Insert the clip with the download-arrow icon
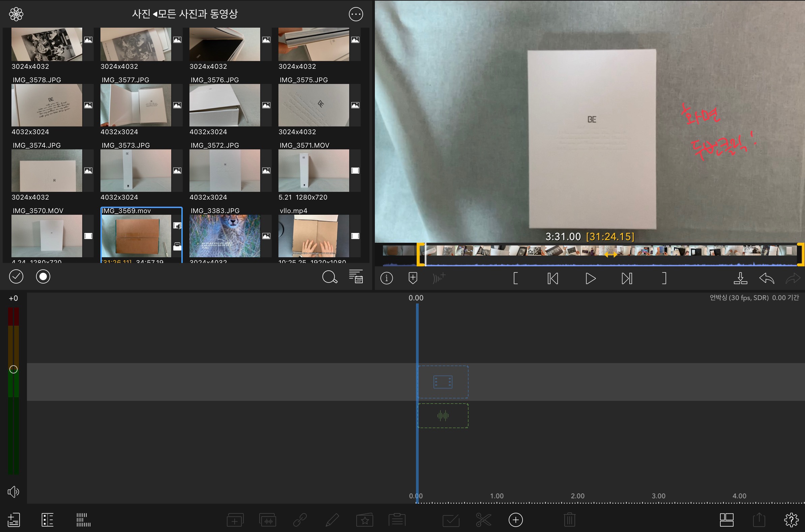 [740, 278]
